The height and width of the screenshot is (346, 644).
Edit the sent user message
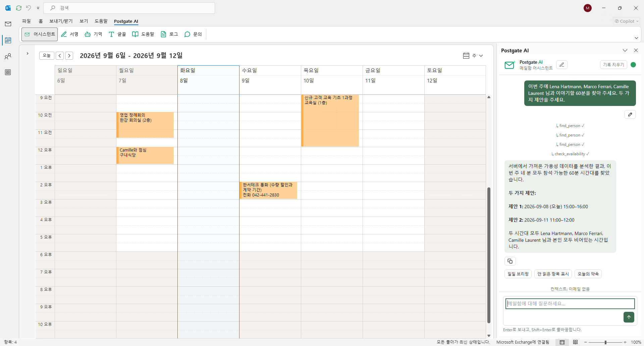coord(630,114)
